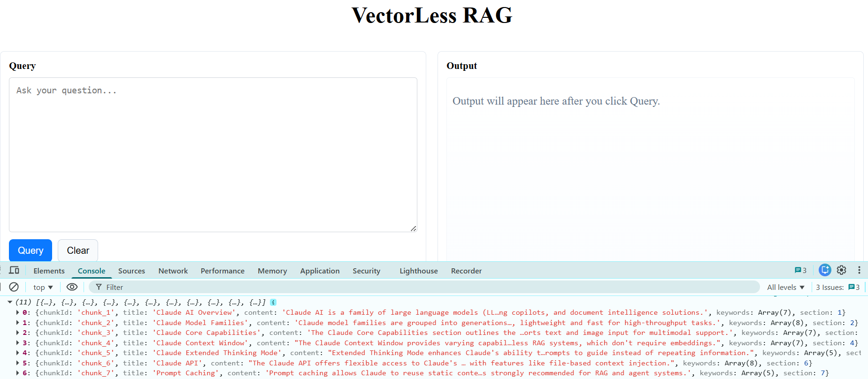Expand array item 6 with chunk_7
The width and height of the screenshot is (868, 379).
[18, 373]
